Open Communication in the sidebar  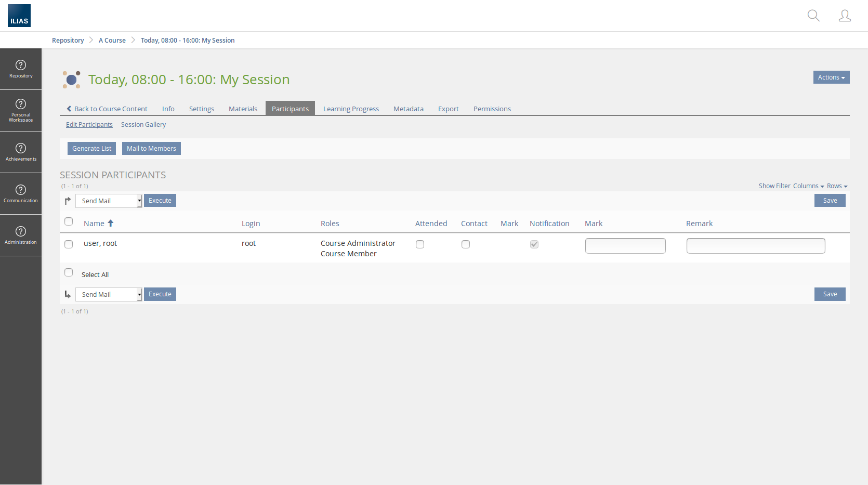[21, 194]
